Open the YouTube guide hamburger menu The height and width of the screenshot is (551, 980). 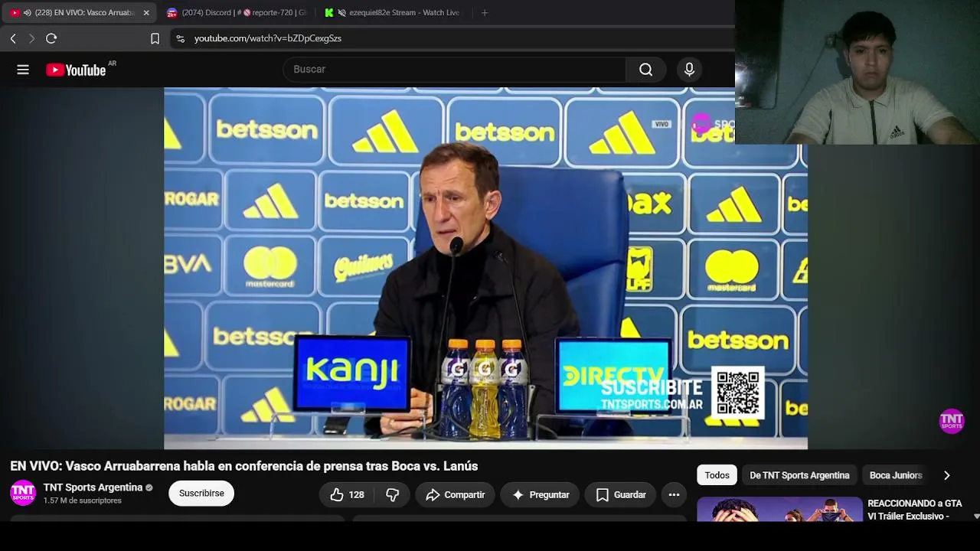coord(23,70)
